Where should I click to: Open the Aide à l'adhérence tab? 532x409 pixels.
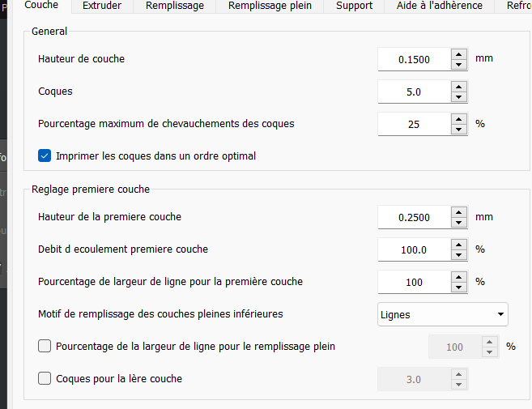point(440,6)
